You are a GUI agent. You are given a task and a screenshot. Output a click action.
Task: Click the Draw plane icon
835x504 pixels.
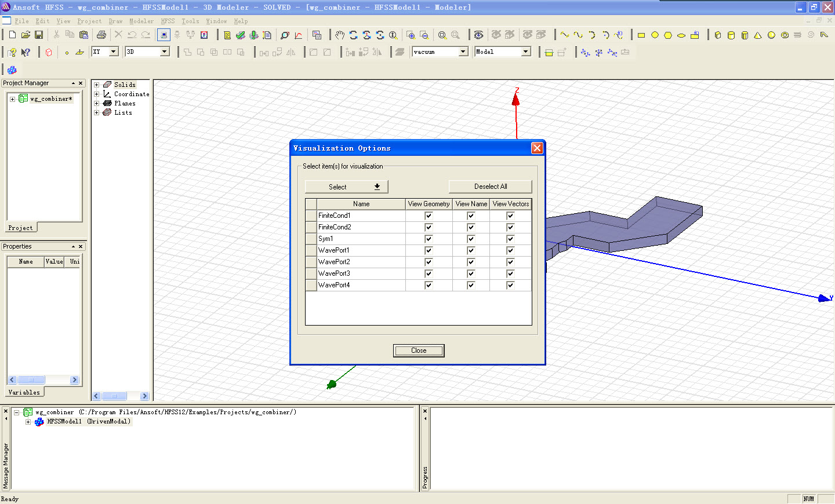click(80, 52)
